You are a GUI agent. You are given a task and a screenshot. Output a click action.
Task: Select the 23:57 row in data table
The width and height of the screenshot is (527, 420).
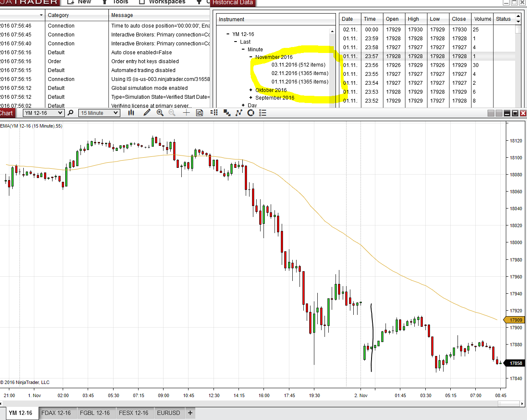(x=427, y=56)
